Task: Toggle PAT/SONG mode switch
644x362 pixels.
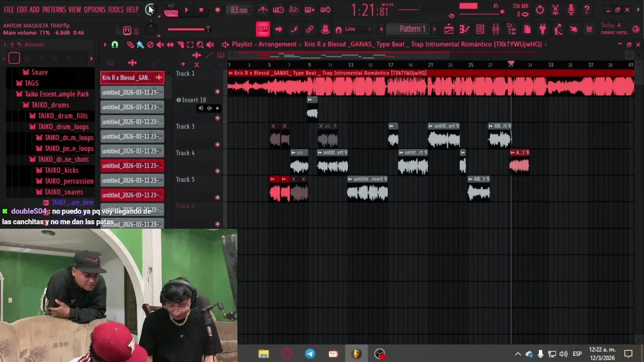Action: click(171, 10)
